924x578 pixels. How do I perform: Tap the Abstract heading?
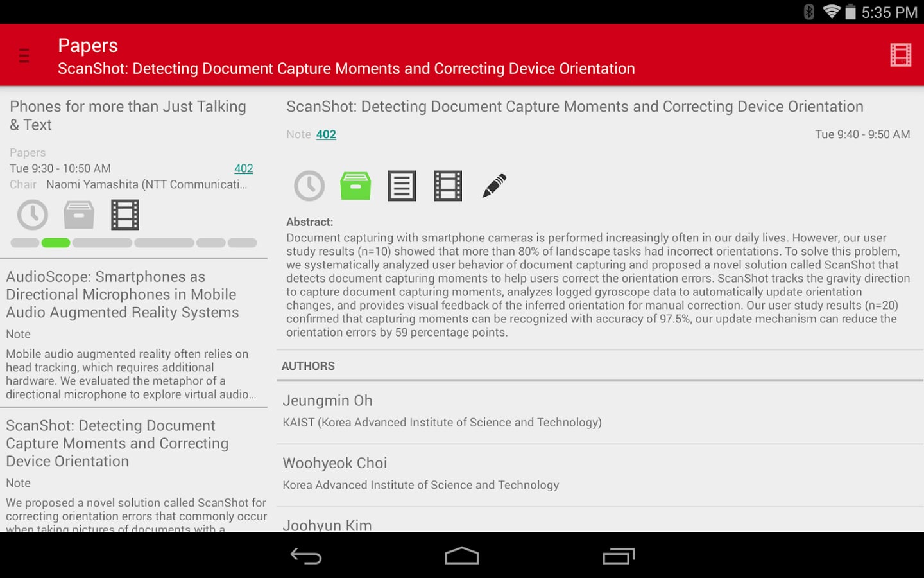(x=310, y=222)
